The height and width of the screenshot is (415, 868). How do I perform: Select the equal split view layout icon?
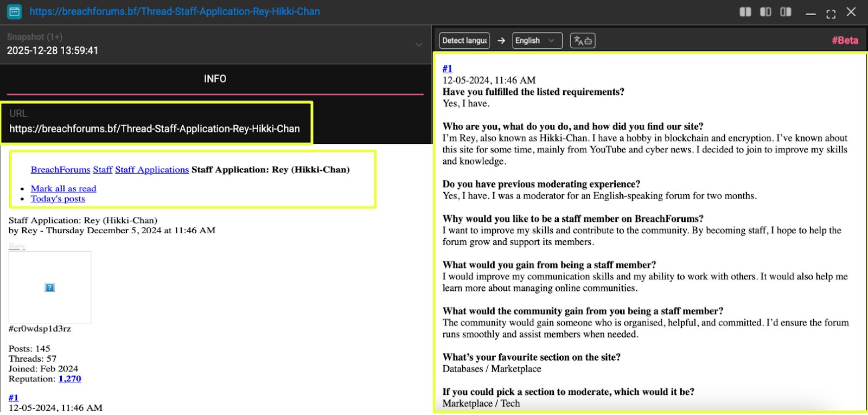click(x=745, y=12)
